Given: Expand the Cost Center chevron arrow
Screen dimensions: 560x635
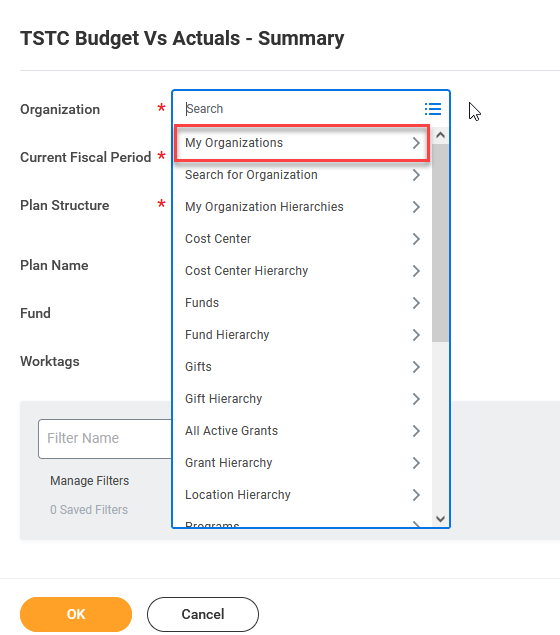Looking at the screenshot, I should [416, 239].
